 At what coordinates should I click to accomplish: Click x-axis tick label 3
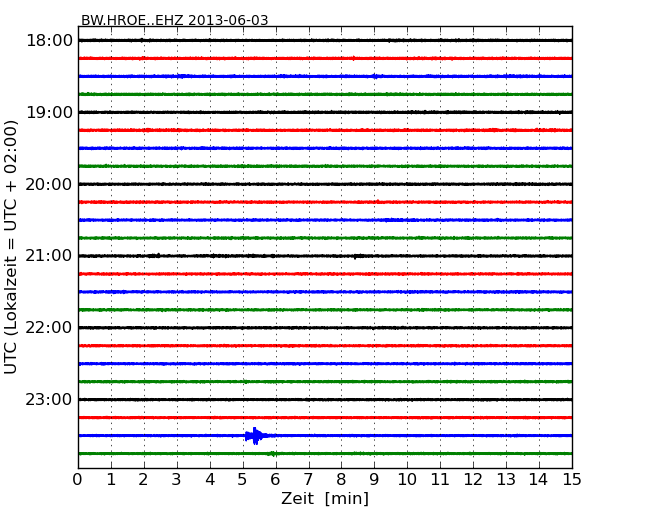[x=176, y=479]
